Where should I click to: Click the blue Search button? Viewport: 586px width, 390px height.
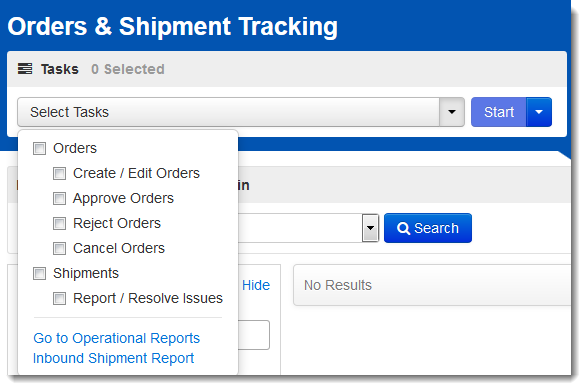(x=428, y=228)
